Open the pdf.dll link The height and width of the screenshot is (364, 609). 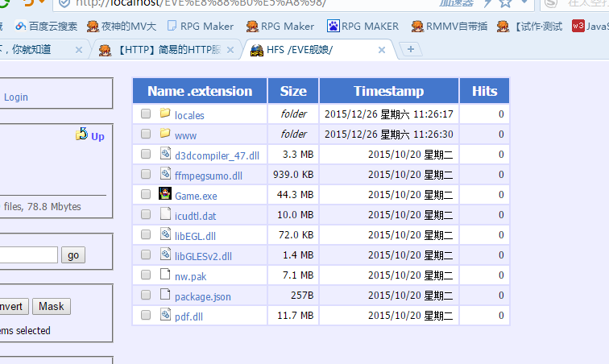(x=188, y=316)
